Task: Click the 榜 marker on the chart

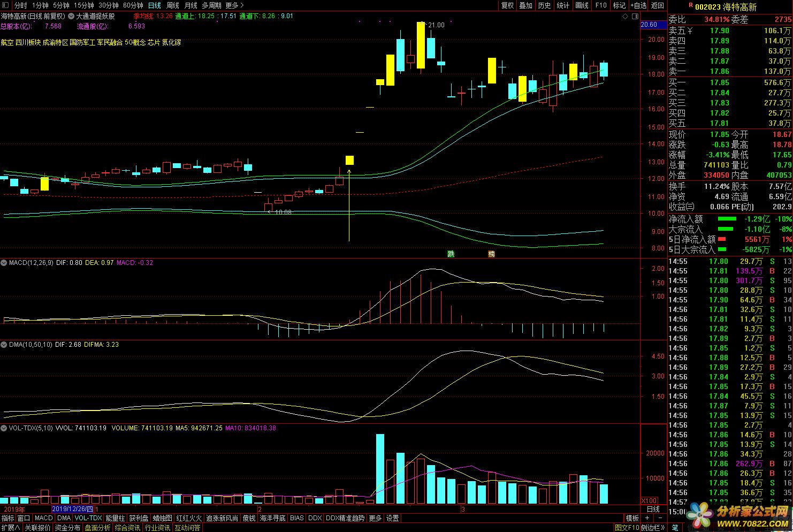Action: point(491,254)
